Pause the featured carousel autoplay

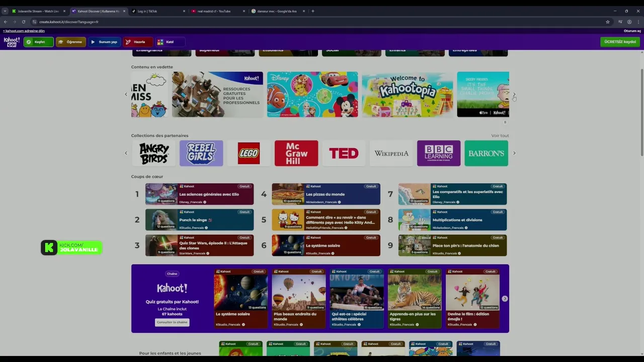point(505,122)
